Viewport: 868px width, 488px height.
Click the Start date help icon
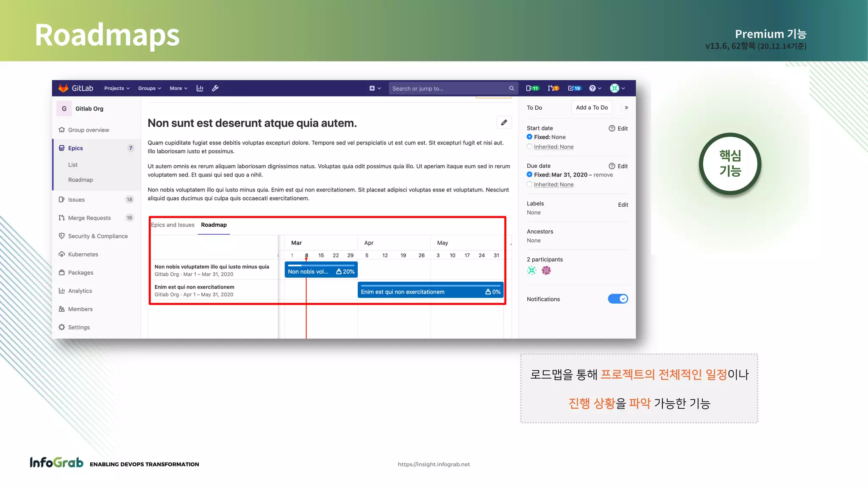click(612, 128)
